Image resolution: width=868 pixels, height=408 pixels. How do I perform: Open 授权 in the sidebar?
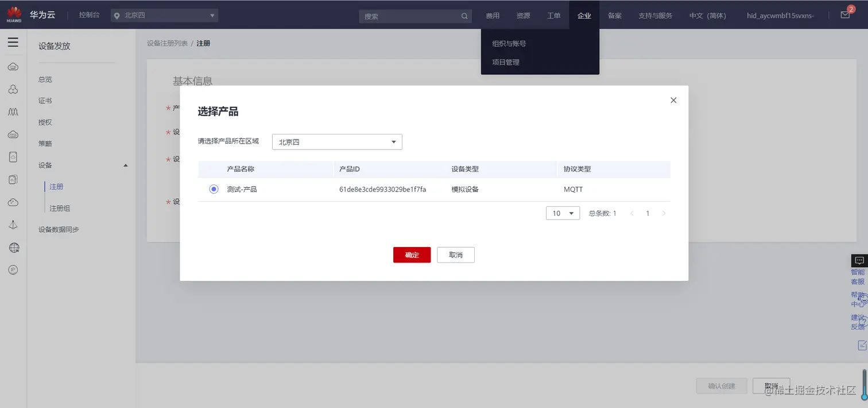click(45, 122)
